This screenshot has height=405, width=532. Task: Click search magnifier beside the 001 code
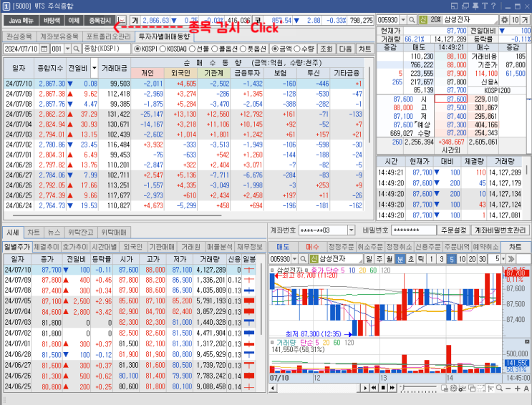(77, 49)
